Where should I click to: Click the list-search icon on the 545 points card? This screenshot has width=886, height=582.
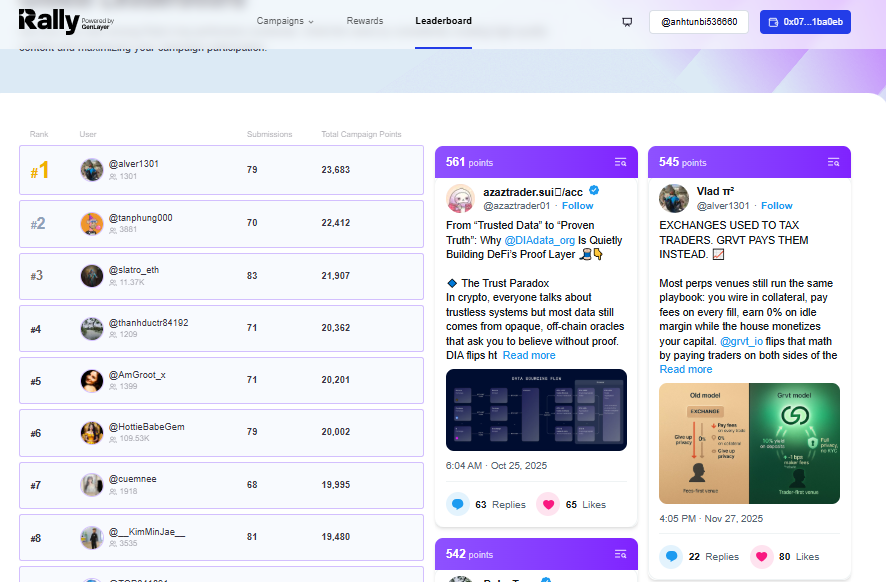pyautogui.click(x=834, y=161)
